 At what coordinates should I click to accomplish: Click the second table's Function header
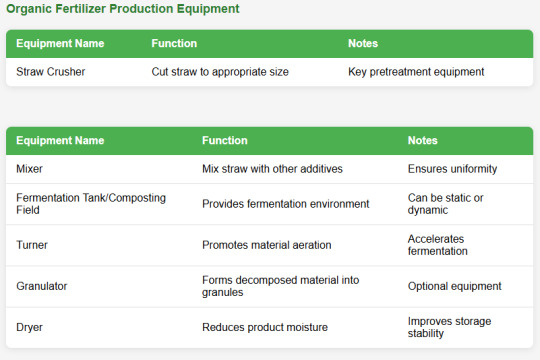225,141
